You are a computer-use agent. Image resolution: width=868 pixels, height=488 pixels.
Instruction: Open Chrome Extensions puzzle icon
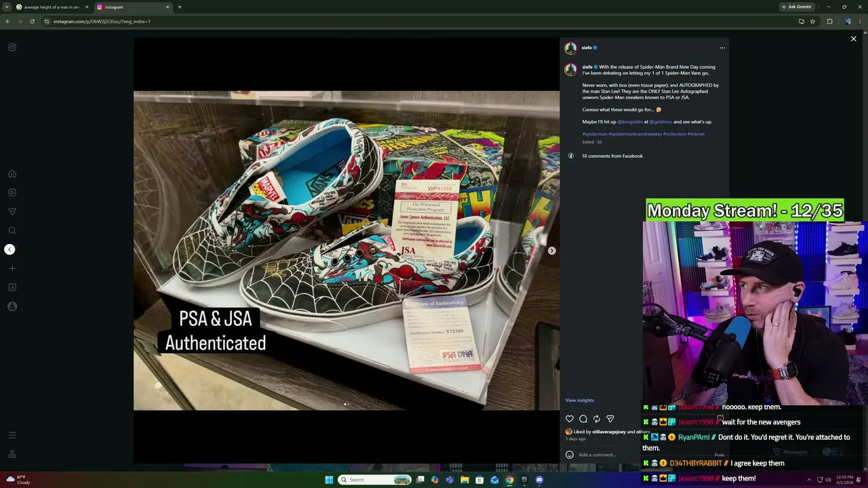click(x=829, y=21)
